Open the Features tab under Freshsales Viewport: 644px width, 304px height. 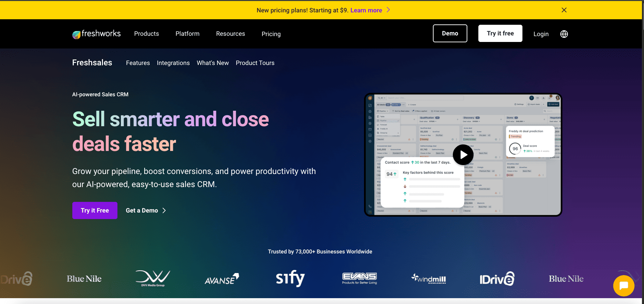[x=138, y=63]
